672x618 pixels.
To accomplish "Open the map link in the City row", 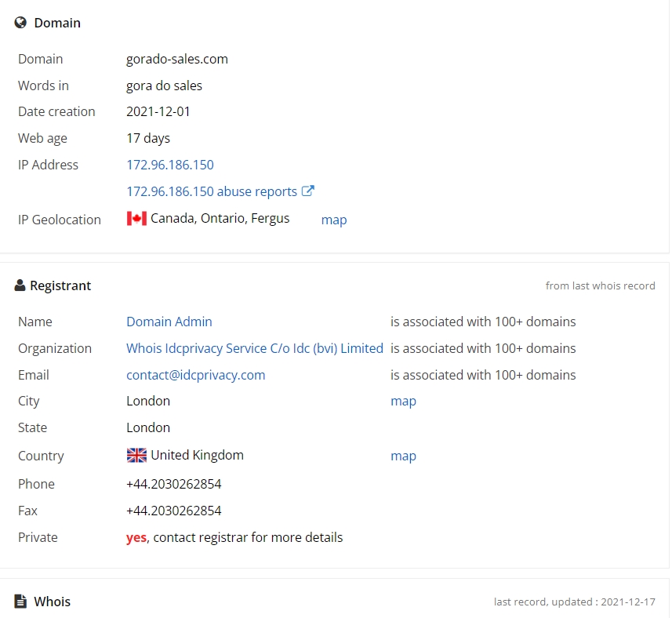I will pyautogui.click(x=403, y=401).
